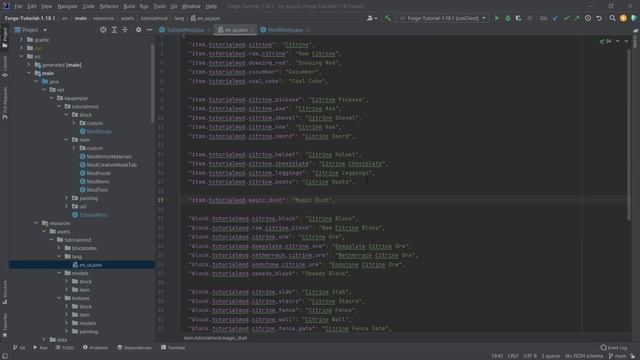
Task: Start debugging with the green bug icon
Action: coord(508,18)
